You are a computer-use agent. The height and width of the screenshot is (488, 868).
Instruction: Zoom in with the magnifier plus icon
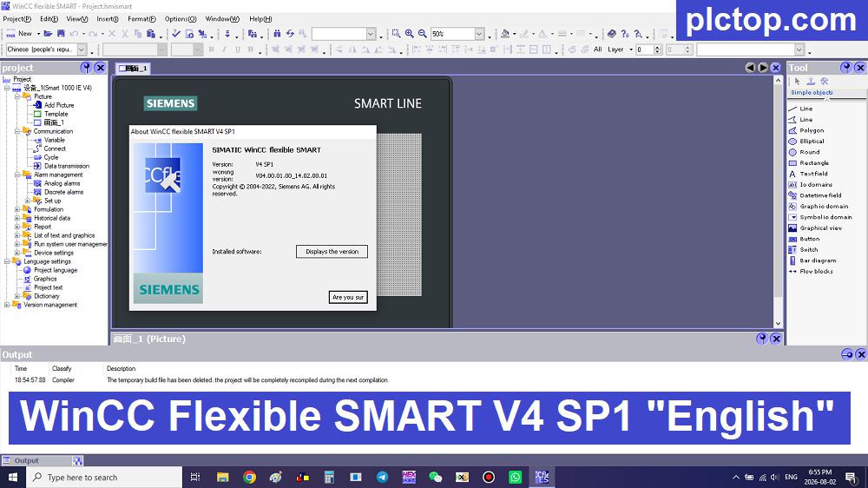pyautogui.click(x=409, y=34)
